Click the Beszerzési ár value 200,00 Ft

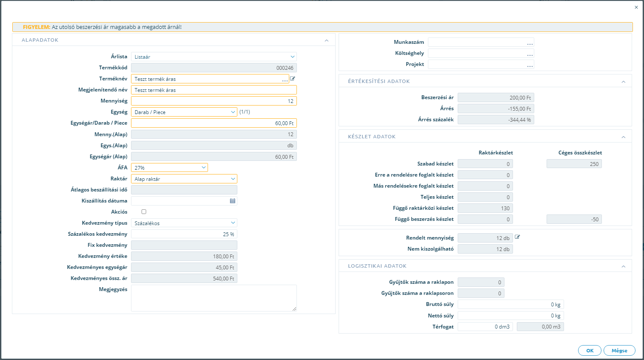pyautogui.click(x=496, y=97)
